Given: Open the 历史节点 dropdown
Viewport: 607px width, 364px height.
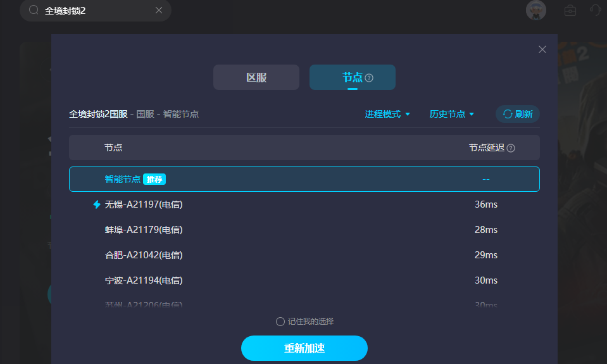Looking at the screenshot, I should tap(451, 114).
